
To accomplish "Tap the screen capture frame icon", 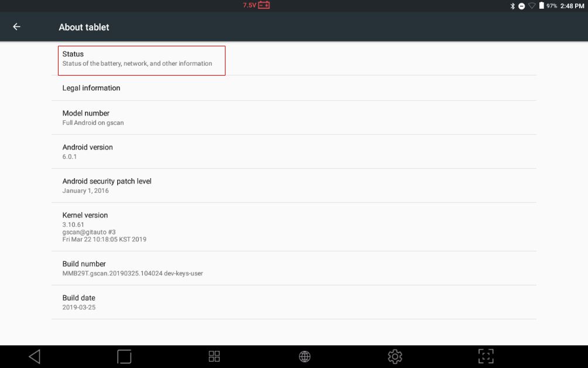I will 486,356.
